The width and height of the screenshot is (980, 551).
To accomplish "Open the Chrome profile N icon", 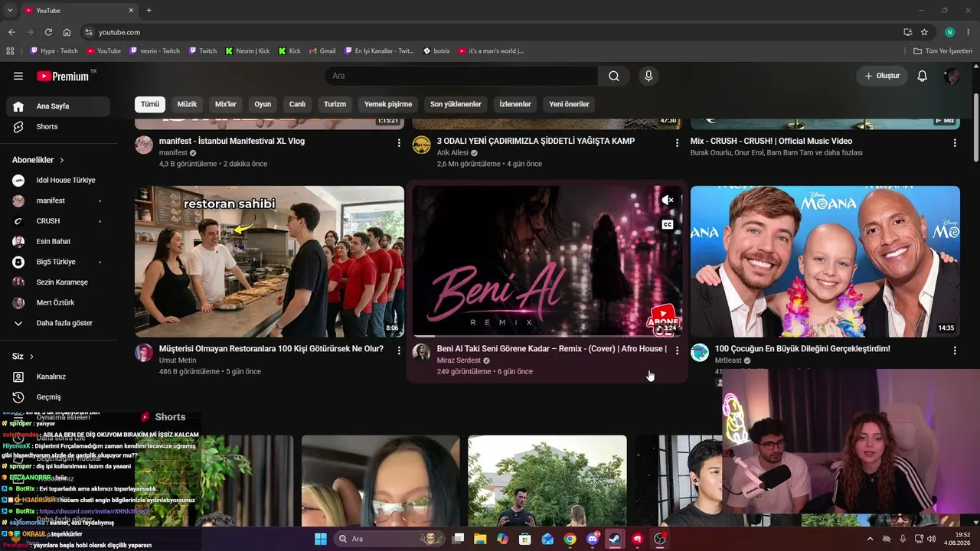I will click(x=949, y=32).
